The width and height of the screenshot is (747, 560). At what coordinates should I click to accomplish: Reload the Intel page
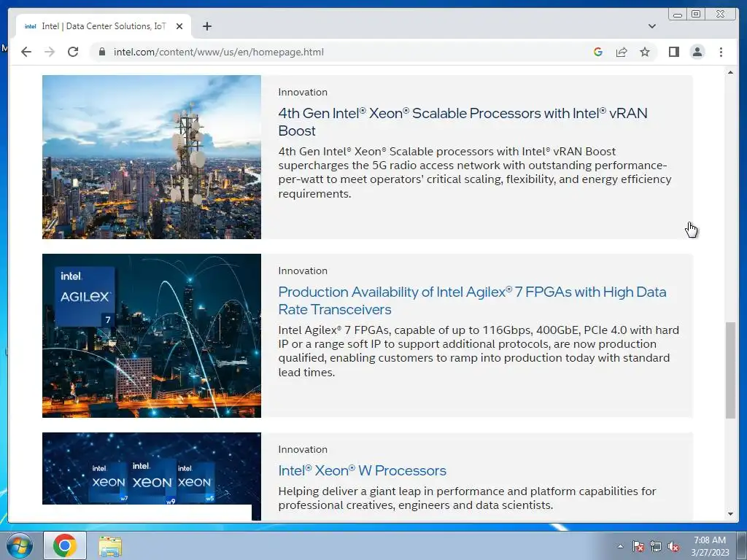point(73,52)
